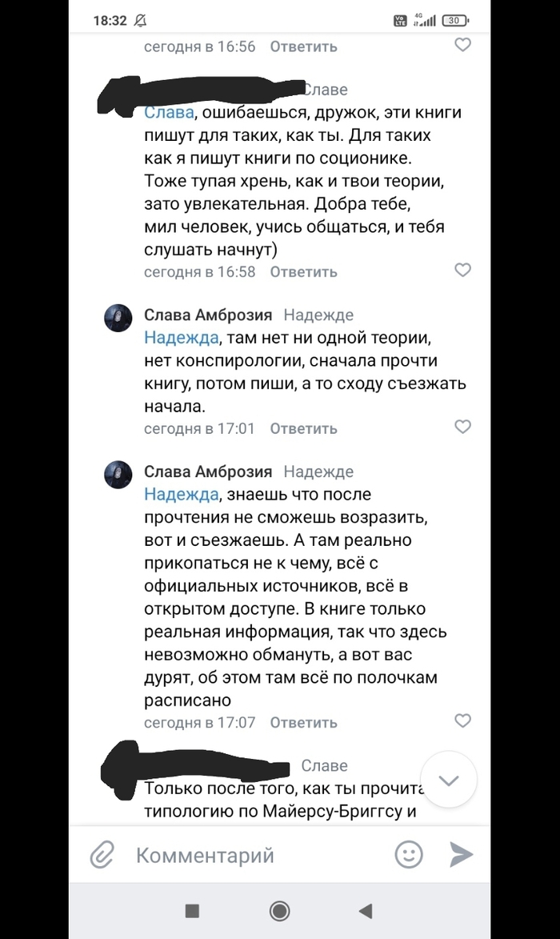560x939 pixels.
Task: Open Слава Амброзия avatar at 17:07 comment
Action: click(x=118, y=475)
